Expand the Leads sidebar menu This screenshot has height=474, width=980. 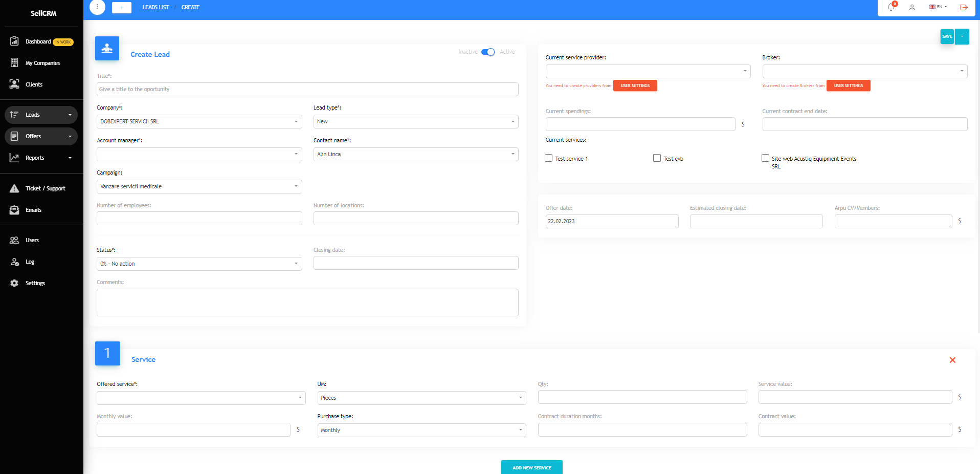[41, 115]
